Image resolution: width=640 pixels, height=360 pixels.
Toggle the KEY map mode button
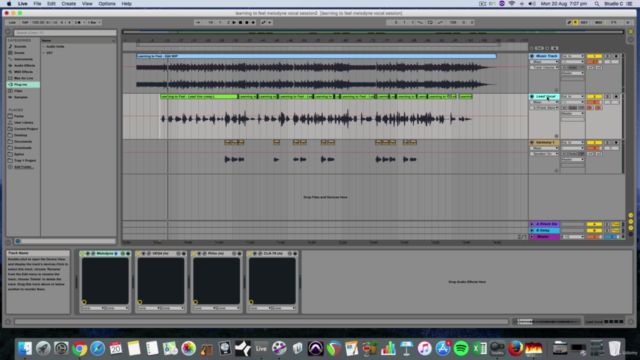(x=584, y=22)
